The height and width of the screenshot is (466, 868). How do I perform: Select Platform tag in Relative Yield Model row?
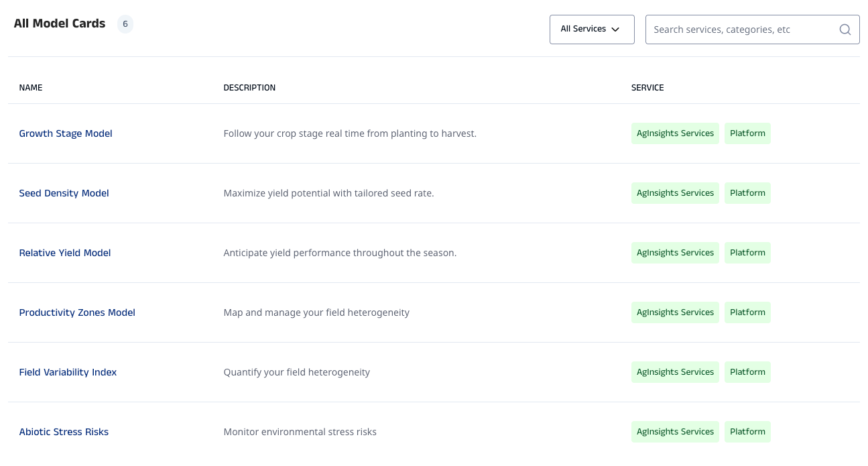747,253
